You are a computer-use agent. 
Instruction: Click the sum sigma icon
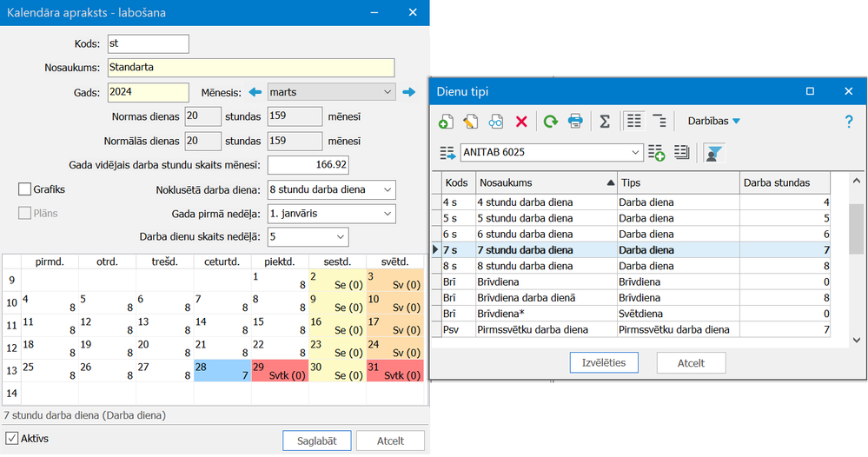605,121
